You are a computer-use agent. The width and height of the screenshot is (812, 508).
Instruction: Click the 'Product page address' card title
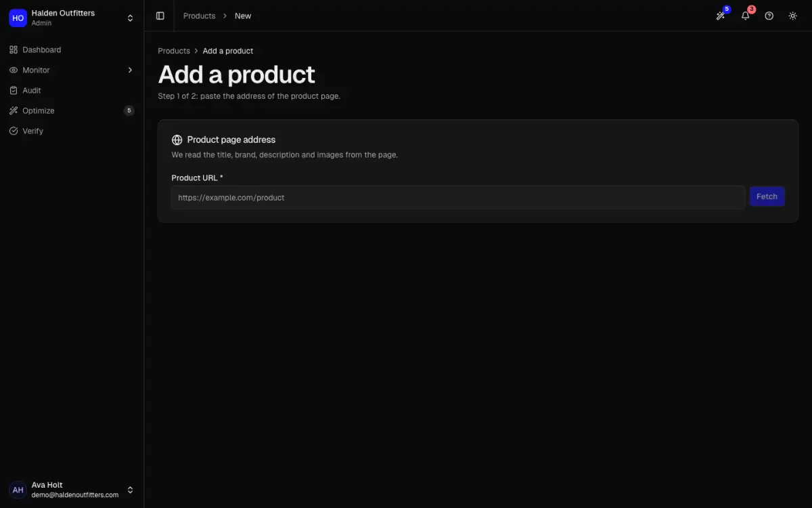pyautogui.click(x=231, y=140)
